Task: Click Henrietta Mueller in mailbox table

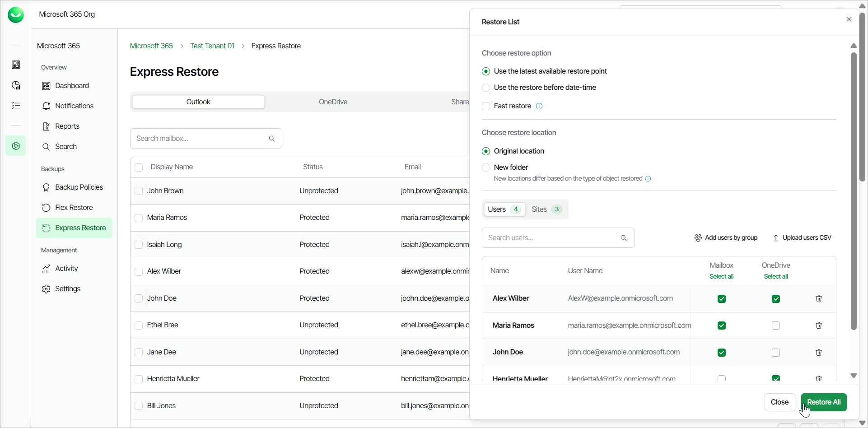Action: coord(173,379)
